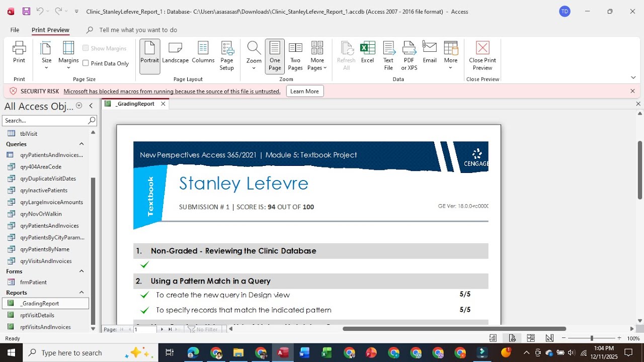
Task: Expand the Zoom magnifier dropdown
Action: [x=254, y=55]
